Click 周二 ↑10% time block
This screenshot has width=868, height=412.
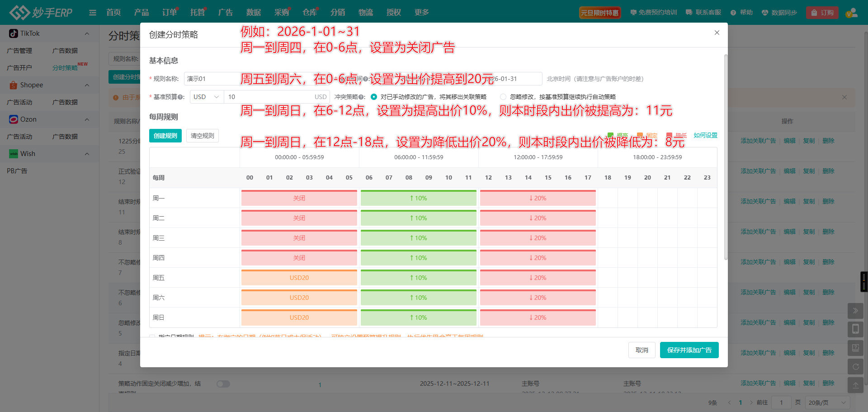pyautogui.click(x=419, y=218)
